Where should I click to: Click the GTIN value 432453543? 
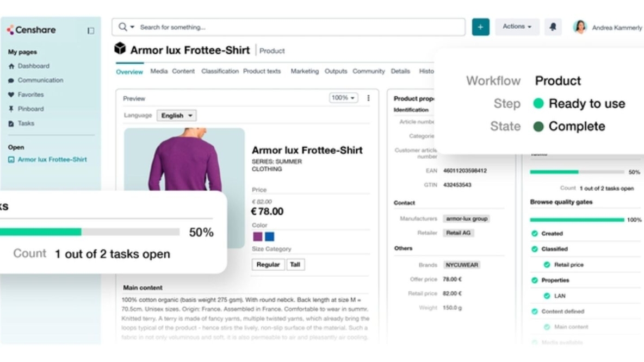pyautogui.click(x=457, y=185)
